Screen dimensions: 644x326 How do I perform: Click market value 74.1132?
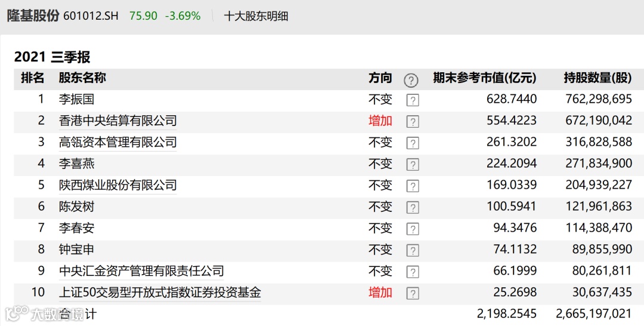515,249
